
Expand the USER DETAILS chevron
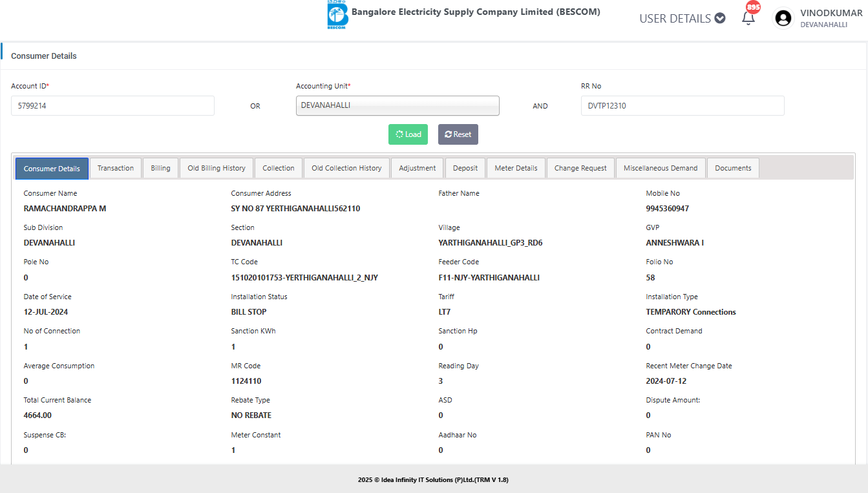pos(720,18)
